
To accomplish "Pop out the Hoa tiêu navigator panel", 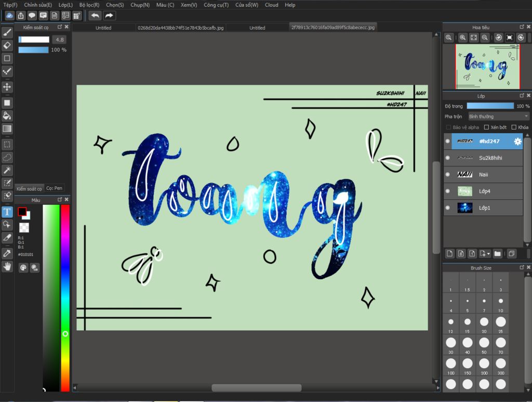I will click(522, 27).
